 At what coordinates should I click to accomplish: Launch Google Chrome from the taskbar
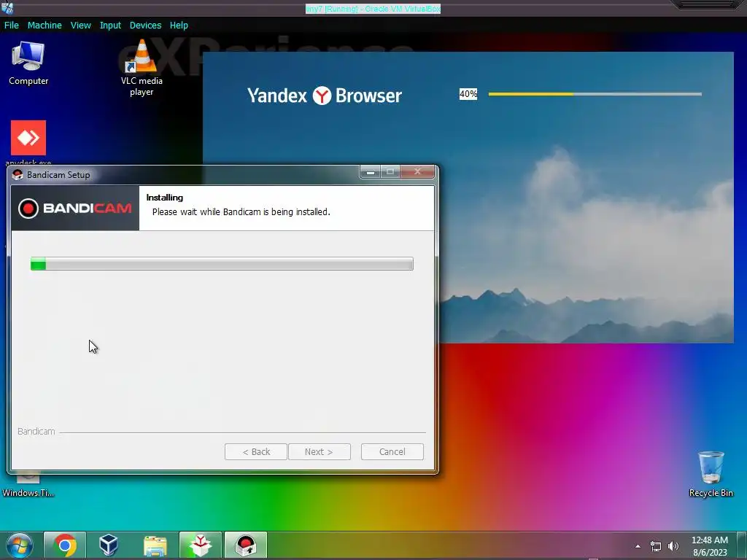point(65,545)
